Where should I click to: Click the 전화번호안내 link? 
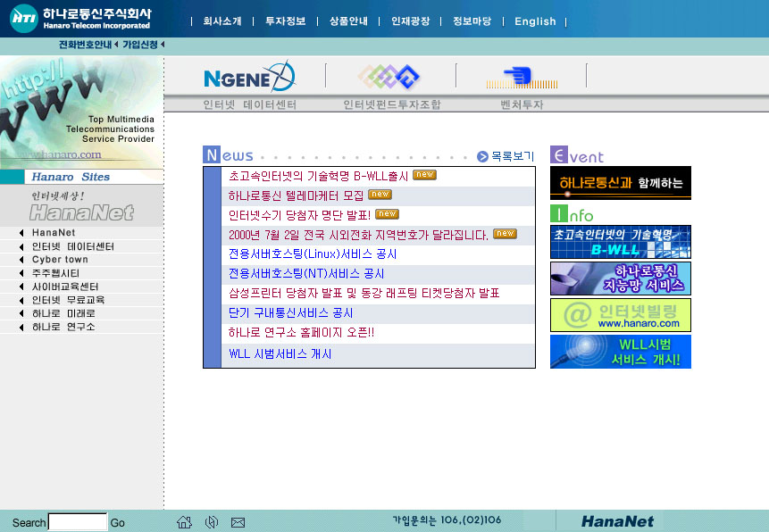(x=86, y=45)
